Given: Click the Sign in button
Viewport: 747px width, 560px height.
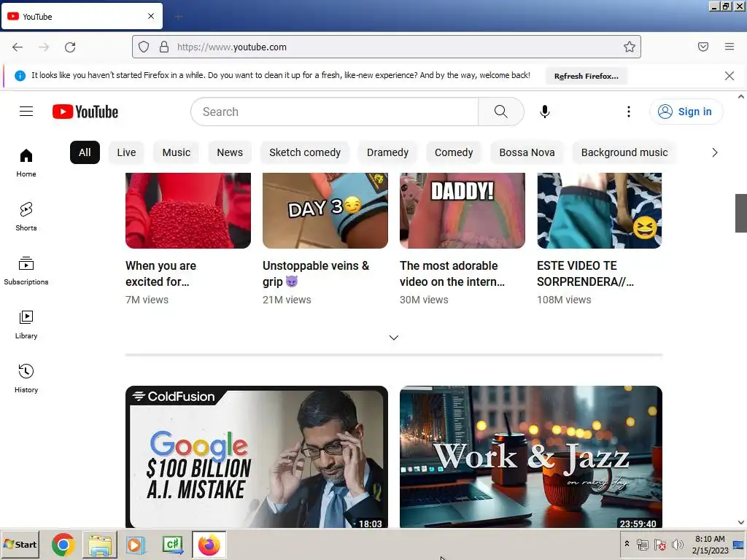Looking at the screenshot, I should [x=686, y=112].
